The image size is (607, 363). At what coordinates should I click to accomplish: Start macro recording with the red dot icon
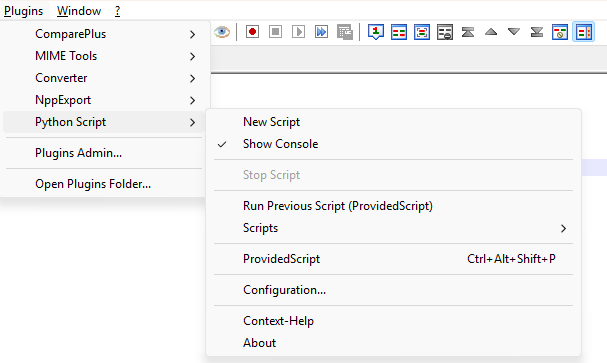(252, 32)
